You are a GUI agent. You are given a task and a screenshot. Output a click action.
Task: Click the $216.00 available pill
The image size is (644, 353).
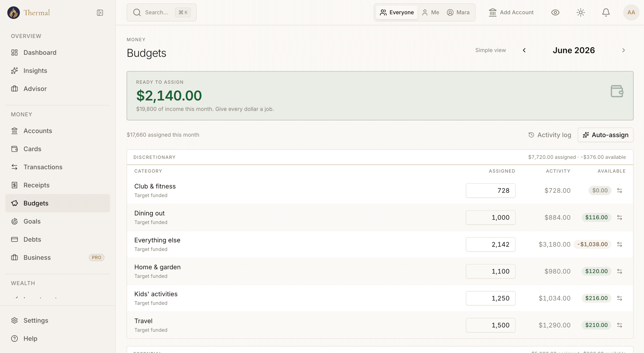click(x=596, y=298)
